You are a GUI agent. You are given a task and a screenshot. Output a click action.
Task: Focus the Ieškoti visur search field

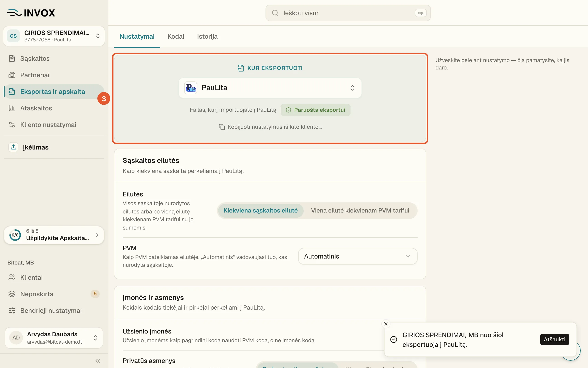pyautogui.click(x=348, y=13)
